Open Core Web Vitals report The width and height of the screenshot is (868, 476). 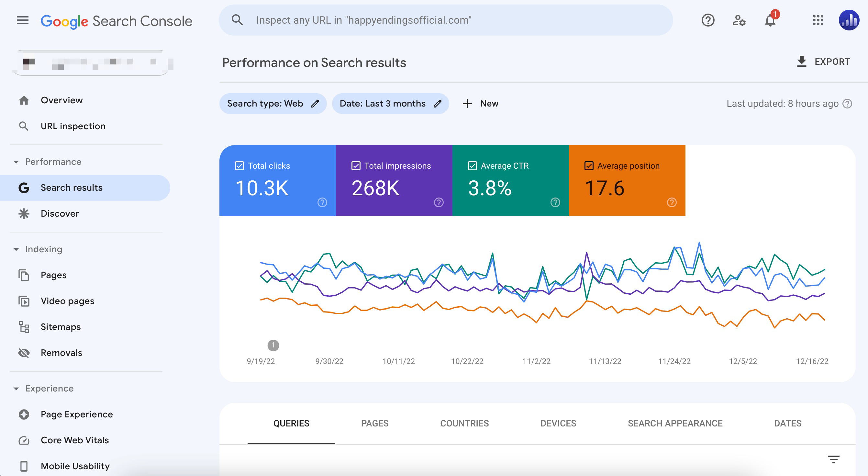tap(85, 440)
